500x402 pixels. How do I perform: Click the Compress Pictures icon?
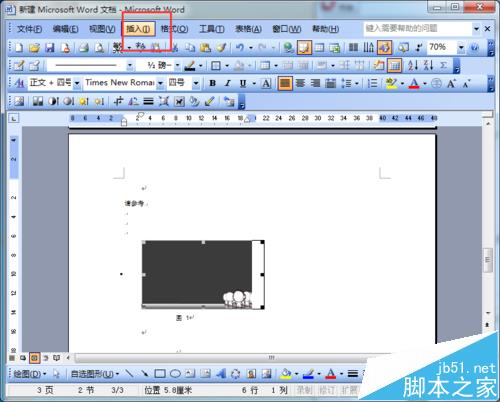(x=163, y=101)
